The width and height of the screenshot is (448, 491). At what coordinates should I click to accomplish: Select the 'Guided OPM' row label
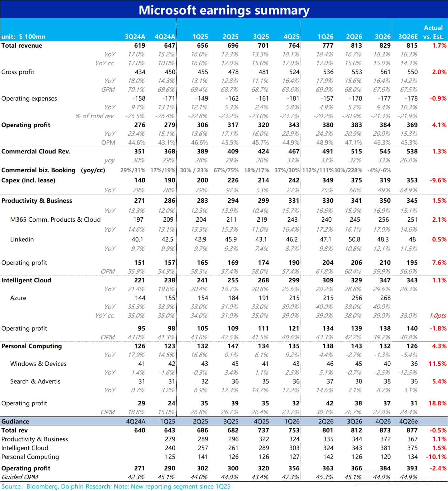(20, 477)
